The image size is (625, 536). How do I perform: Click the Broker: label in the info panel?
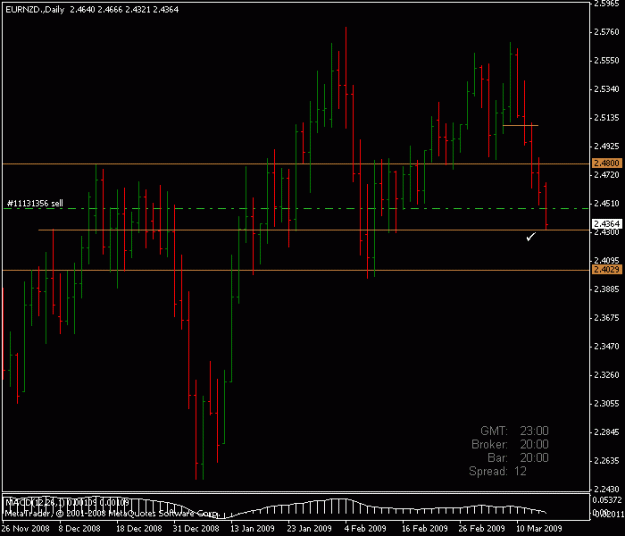[489, 444]
